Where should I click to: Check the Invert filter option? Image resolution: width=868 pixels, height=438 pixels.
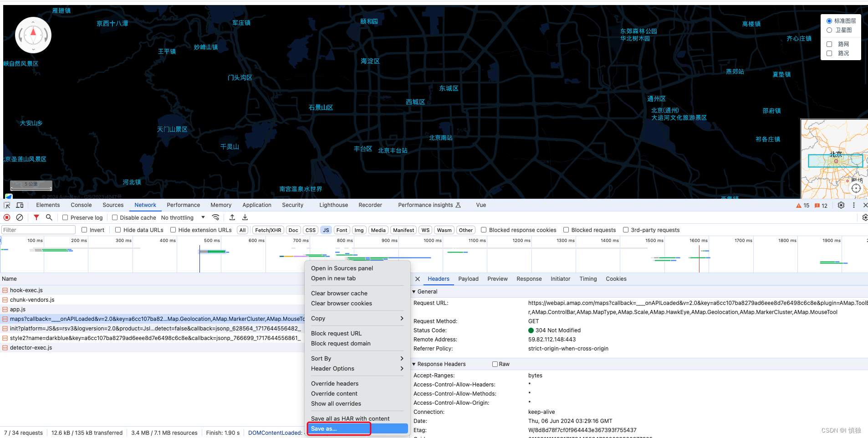tap(84, 230)
